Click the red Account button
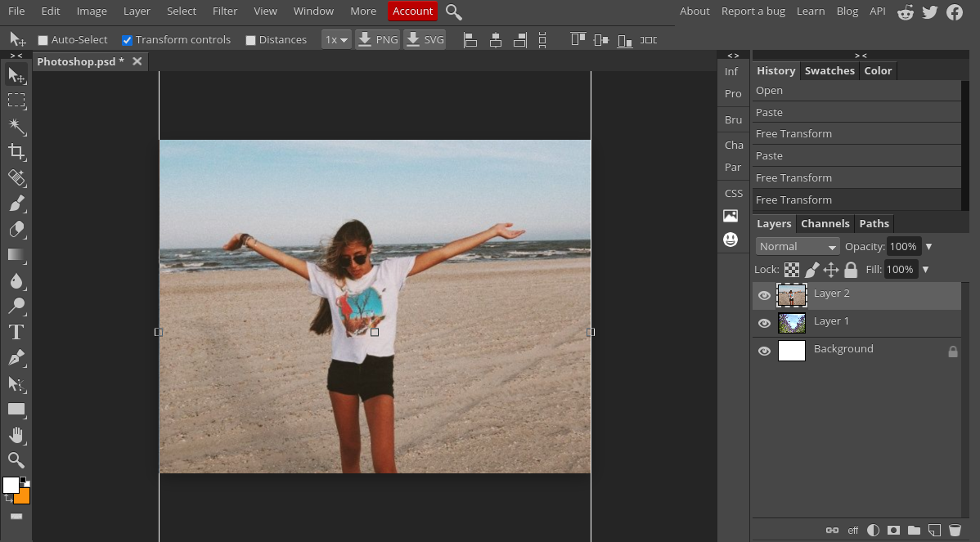The height and width of the screenshot is (542, 980). (412, 11)
